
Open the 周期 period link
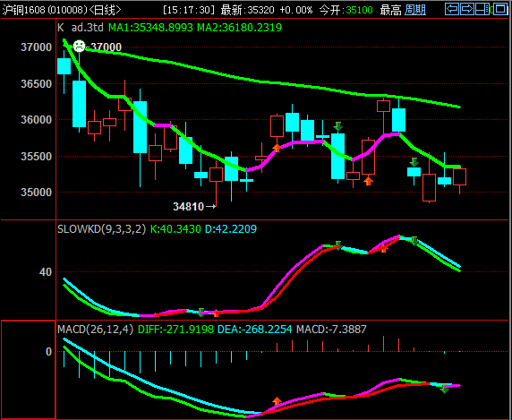point(415,10)
